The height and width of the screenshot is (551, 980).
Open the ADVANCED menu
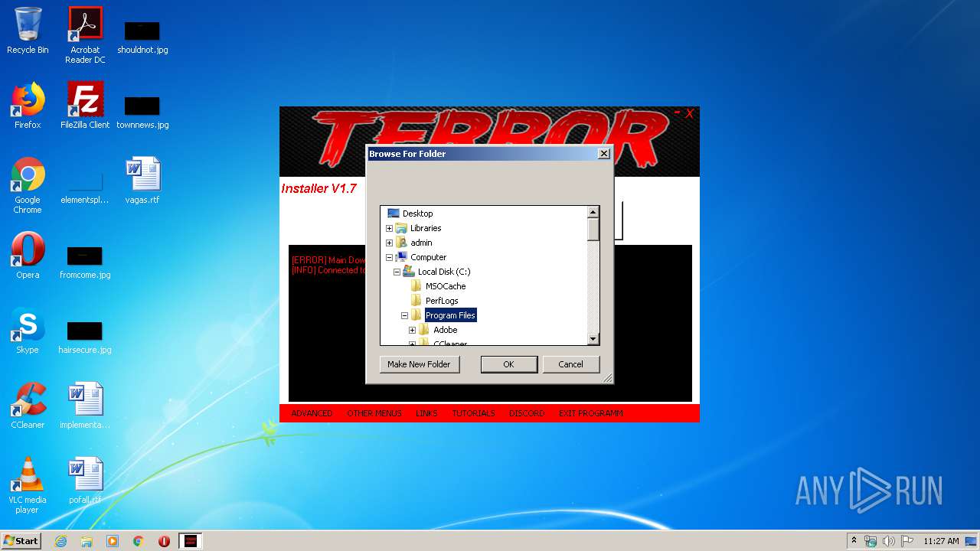[312, 413]
